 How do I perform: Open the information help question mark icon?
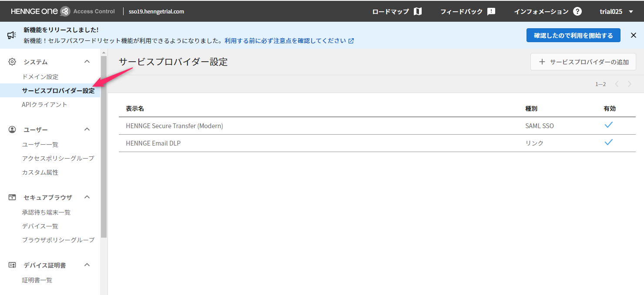point(577,11)
